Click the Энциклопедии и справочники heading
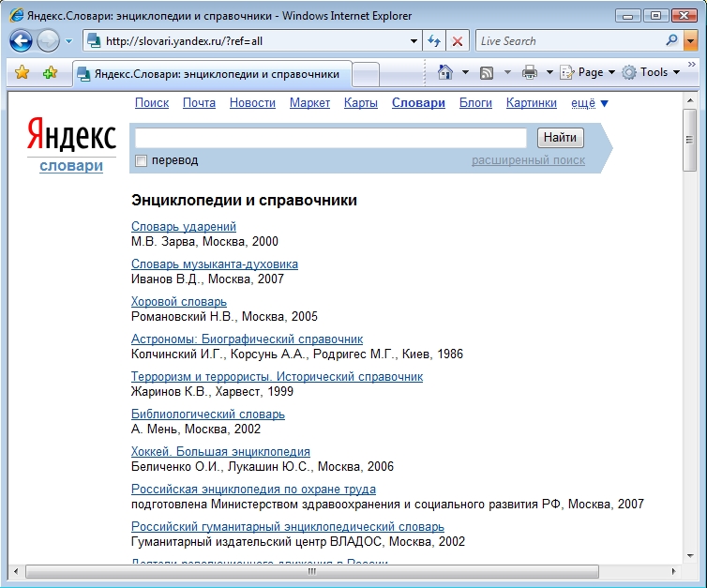 point(244,200)
